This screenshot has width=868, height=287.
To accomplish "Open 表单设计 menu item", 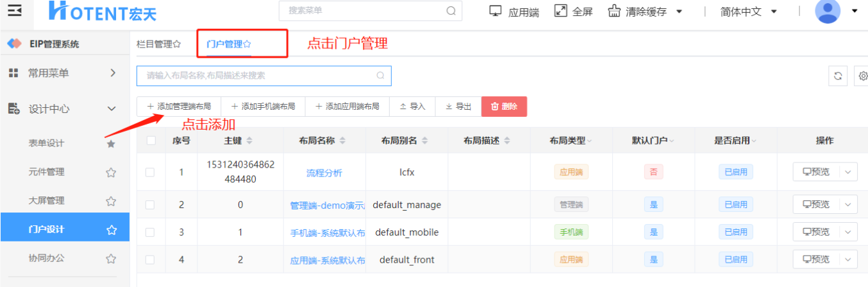I will pos(46,143).
